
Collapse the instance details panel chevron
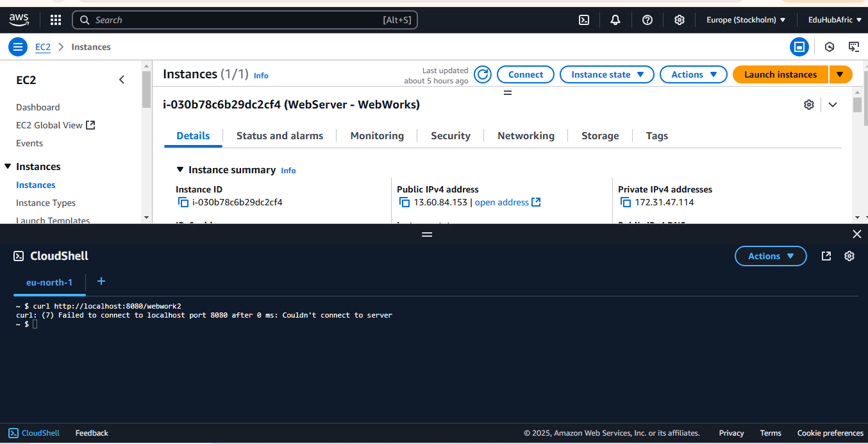click(833, 105)
